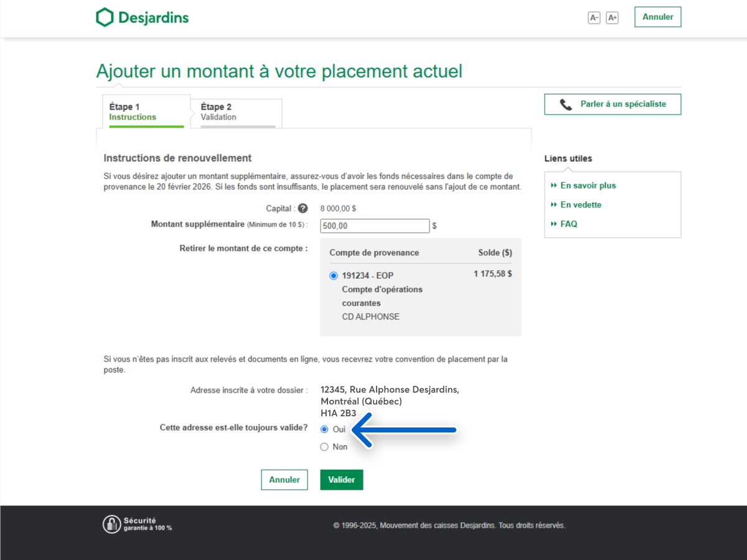
Task: Click the Compte d'opérations courantes account label
Action: pos(382,296)
